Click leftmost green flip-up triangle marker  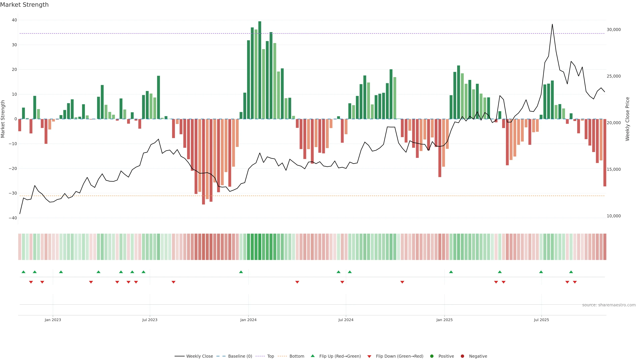click(23, 272)
